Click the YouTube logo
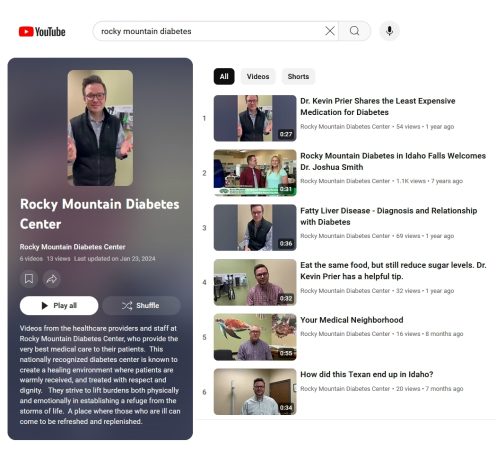Viewport: 496px width, 450px height. click(x=42, y=32)
